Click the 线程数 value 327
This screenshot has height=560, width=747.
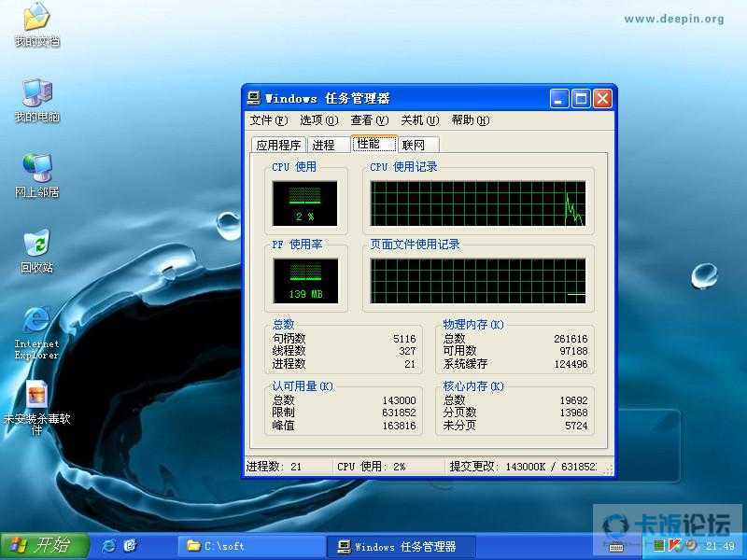(407, 351)
